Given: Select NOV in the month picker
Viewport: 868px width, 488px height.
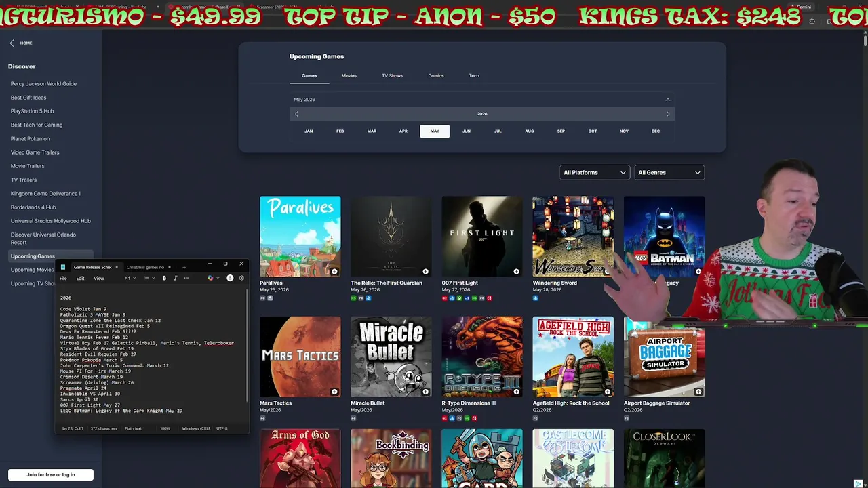Looking at the screenshot, I should coord(624,131).
